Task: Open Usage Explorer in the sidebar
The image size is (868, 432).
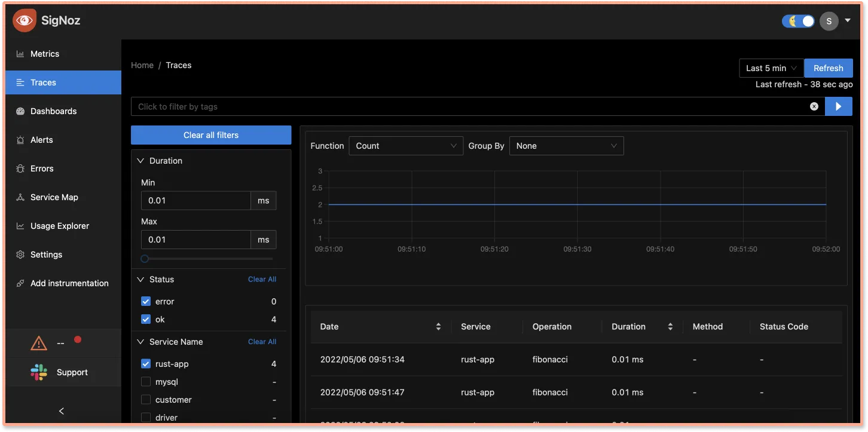Action: tap(63, 226)
